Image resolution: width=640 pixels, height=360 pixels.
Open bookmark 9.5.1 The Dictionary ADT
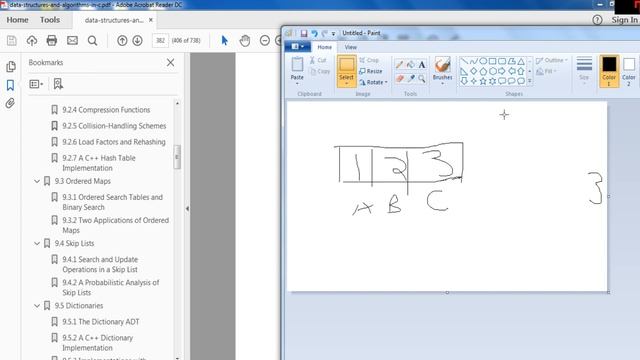101,322
